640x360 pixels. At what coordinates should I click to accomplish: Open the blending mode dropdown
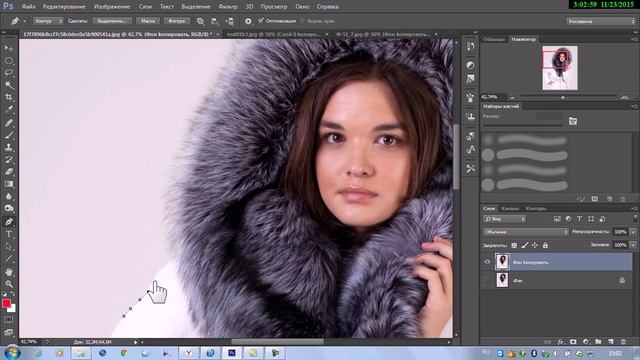(526, 232)
